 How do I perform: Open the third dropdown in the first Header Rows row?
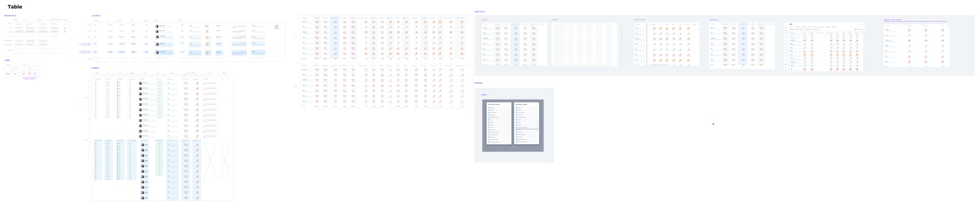tap(43, 24)
